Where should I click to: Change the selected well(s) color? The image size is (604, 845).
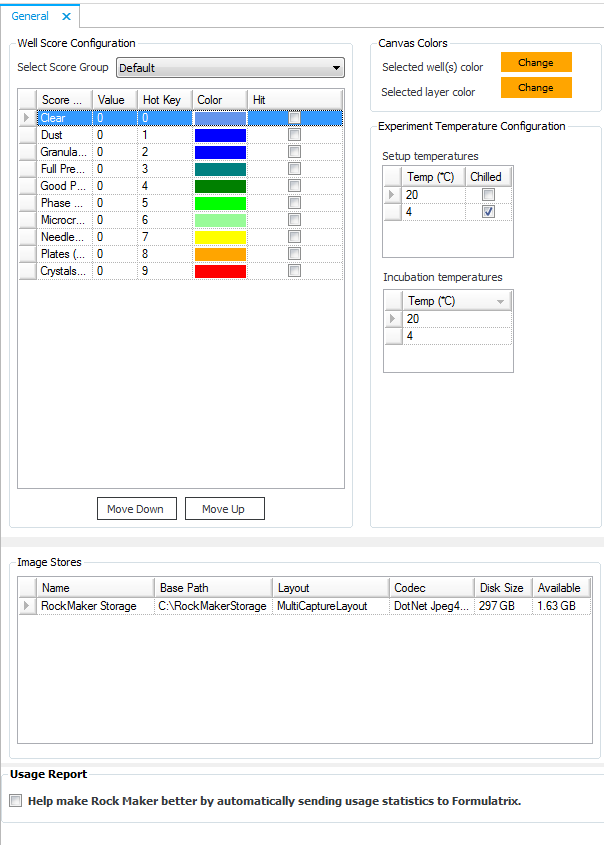click(x=535, y=62)
